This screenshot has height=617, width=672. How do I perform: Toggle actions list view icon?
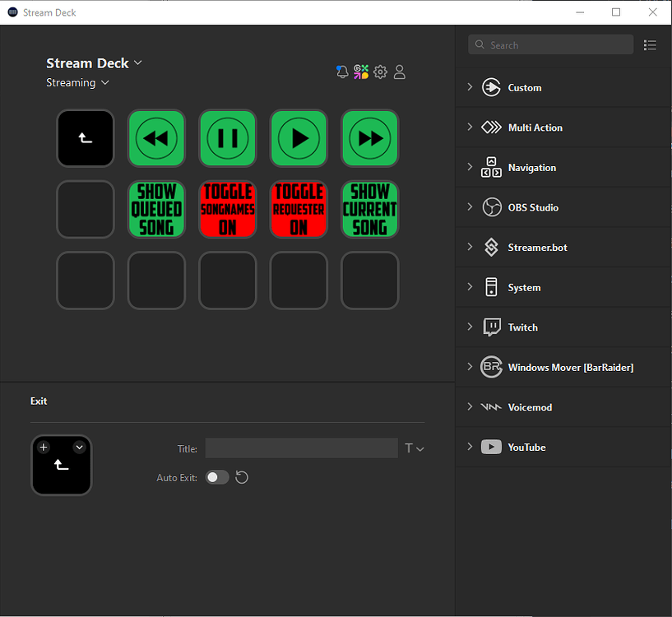click(x=650, y=45)
